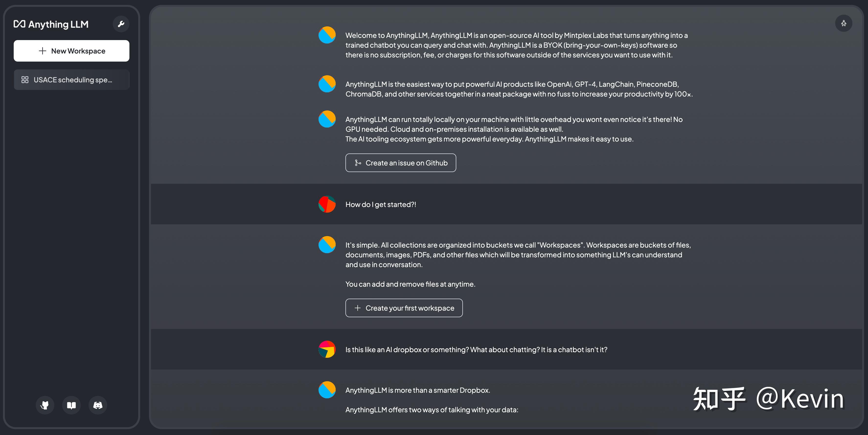Open the Discord icon in the sidebar footer

pyautogui.click(x=98, y=405)
